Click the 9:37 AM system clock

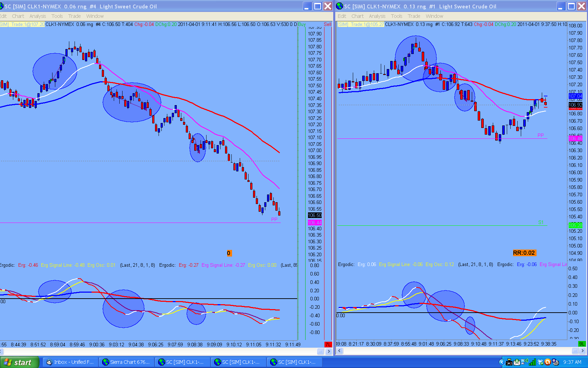[x=572, y=362]
